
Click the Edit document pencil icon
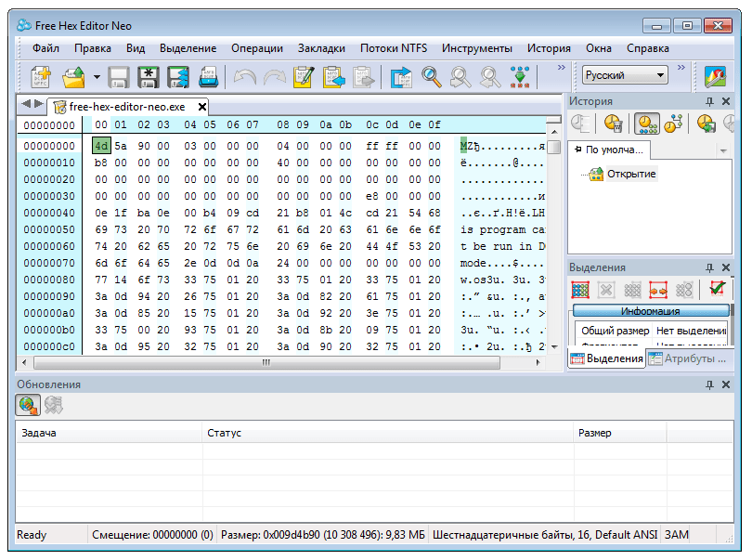click(x=304, y=76)
